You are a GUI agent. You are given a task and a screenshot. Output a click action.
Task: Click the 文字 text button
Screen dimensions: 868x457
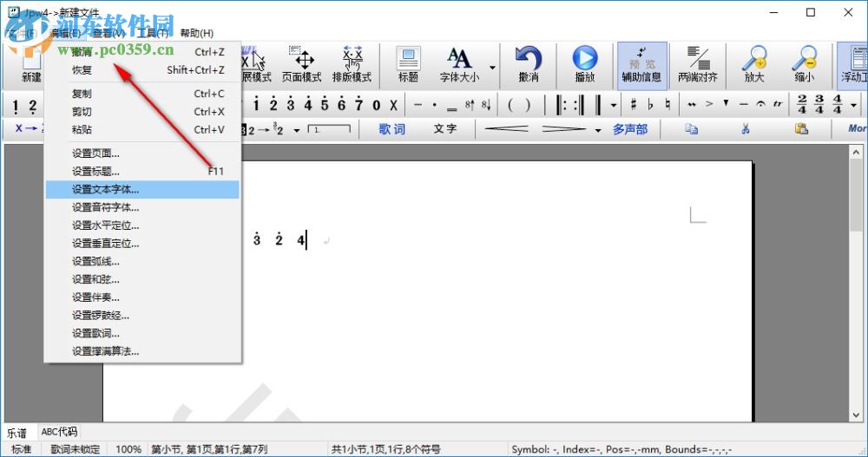(445, 129)
